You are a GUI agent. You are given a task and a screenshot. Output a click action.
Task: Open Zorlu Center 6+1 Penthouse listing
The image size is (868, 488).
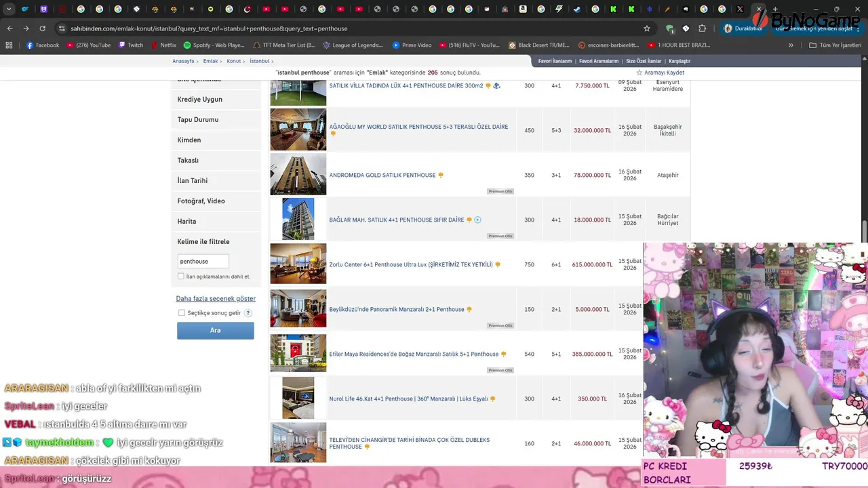tap(411, 264)
